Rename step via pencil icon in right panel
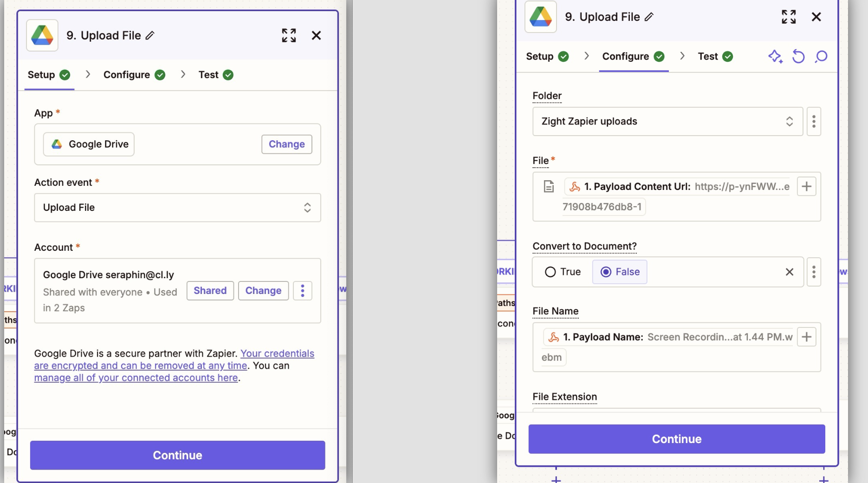 coord(649,17)
